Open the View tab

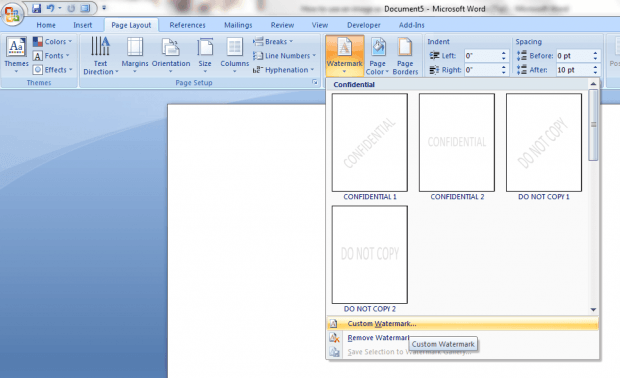pyautogui.click(x=319, y=25)
